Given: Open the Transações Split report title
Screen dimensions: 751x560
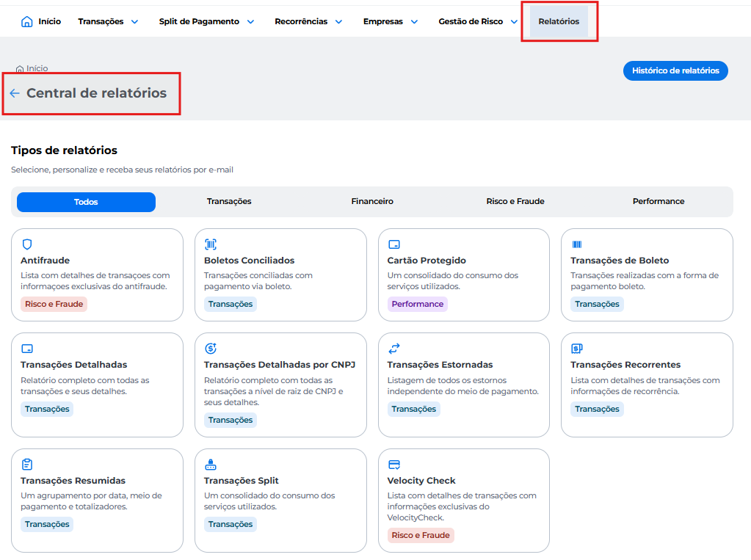Looking at the screenshot, I should 241,481.
